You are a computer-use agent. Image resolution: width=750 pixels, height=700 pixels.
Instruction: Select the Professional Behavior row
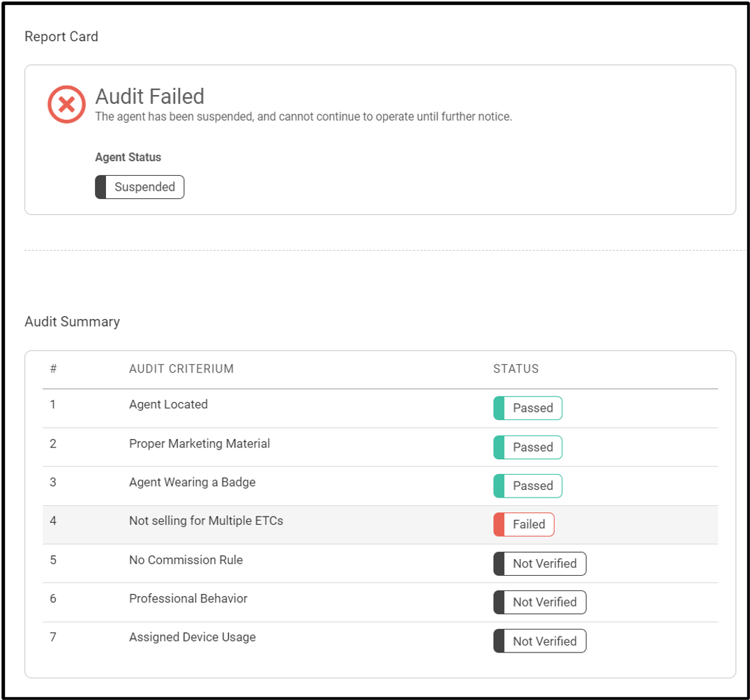click(380, 602)
